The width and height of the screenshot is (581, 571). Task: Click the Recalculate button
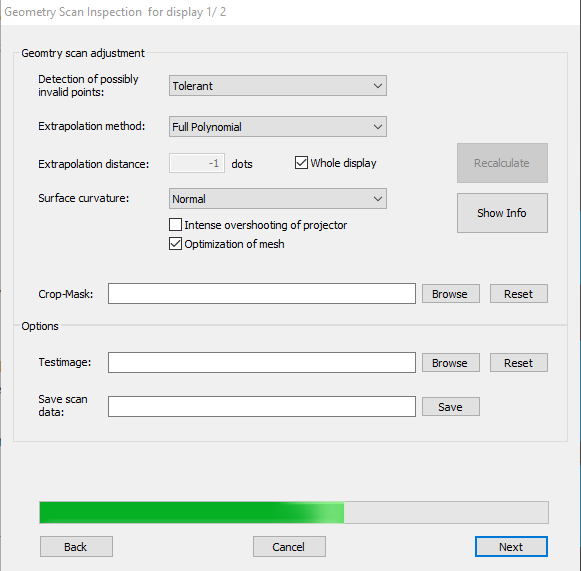[502, 163]
